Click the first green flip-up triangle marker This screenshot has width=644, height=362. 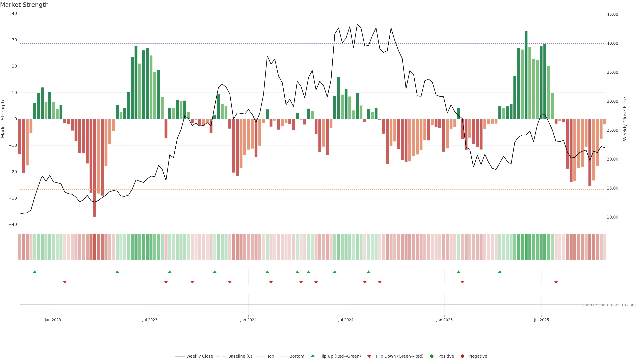click(x=35, y=272)
